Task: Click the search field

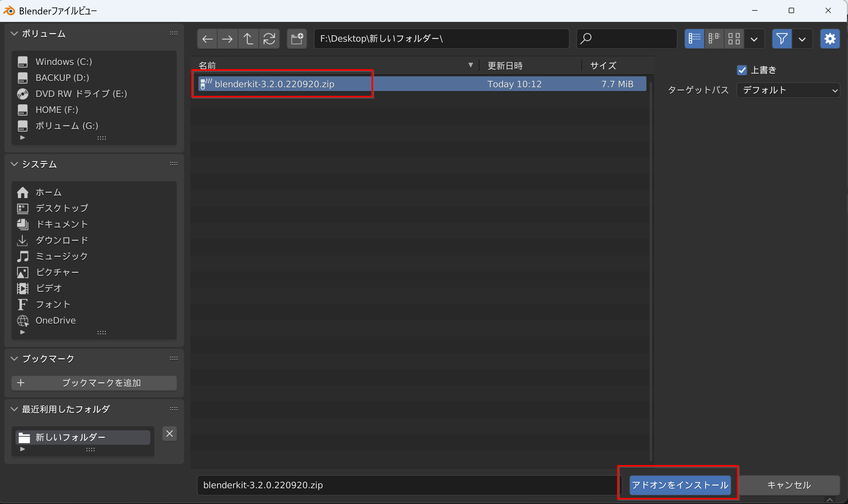Action: coord(627,39)
